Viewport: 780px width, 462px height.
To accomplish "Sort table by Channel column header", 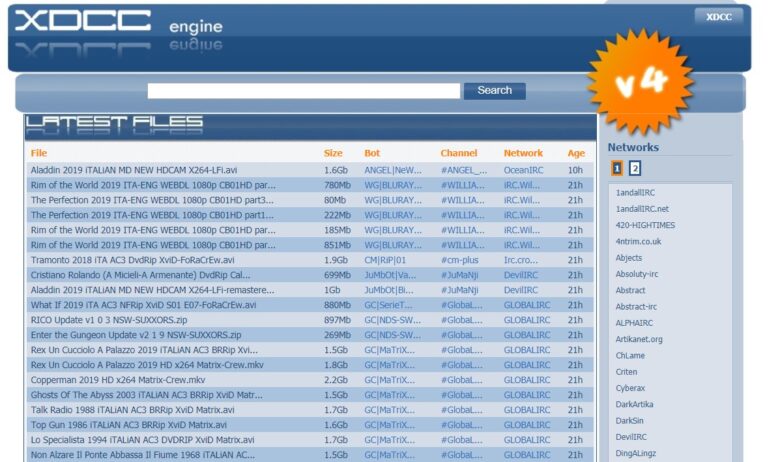I will tap(459, 153).
